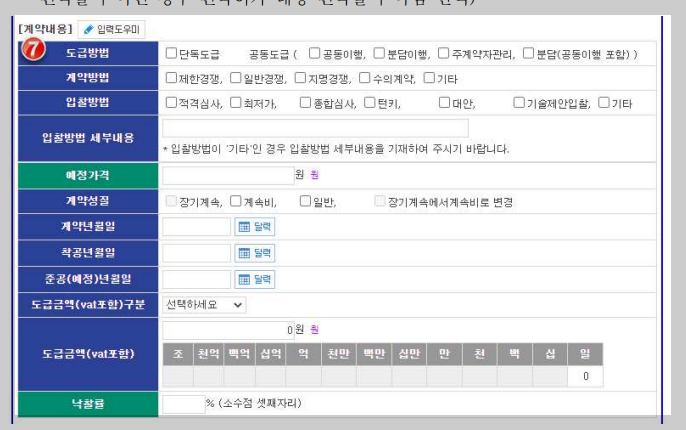This screenshot has width=686, height=430.
Task: Select 일반경쟁 contract method
Action: pyautogui.click(x=235, y=78)
